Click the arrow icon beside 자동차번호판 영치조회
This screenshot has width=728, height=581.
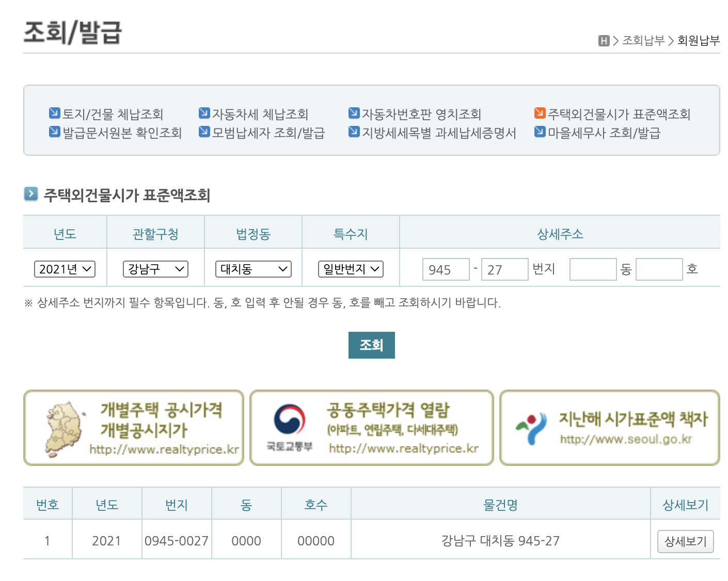pos(354,112)
